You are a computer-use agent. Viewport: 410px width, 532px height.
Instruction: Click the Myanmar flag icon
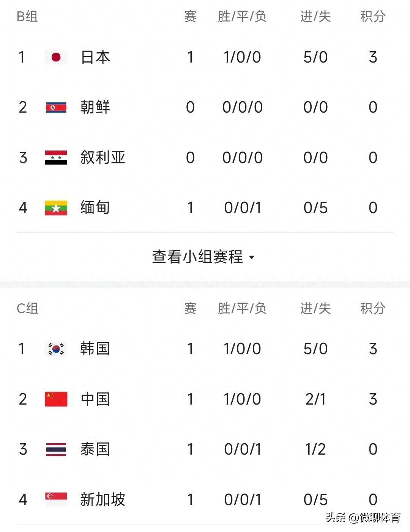pos(56,208)
